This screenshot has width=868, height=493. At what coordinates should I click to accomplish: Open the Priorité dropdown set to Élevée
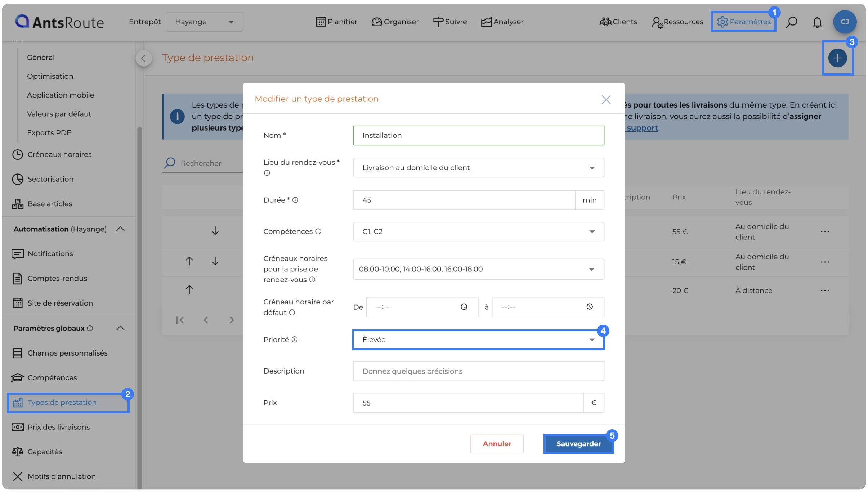tap(478, 340)
